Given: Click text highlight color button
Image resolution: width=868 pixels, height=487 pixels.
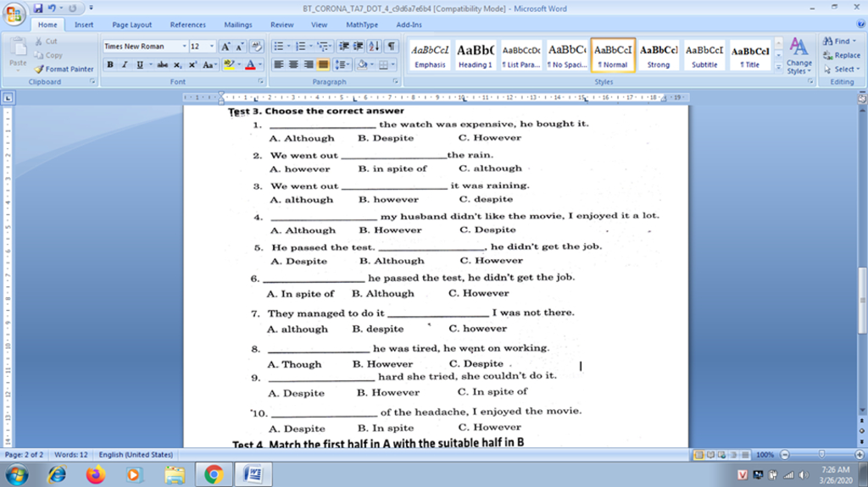Looking at the screenshot, I should [229, 64].
